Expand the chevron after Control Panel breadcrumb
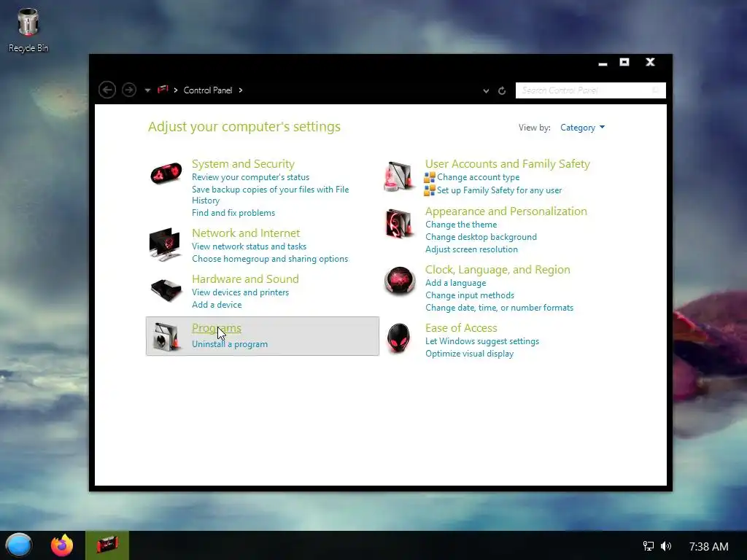The width and height of the screenshot is (747, 560). click(241, 90)
